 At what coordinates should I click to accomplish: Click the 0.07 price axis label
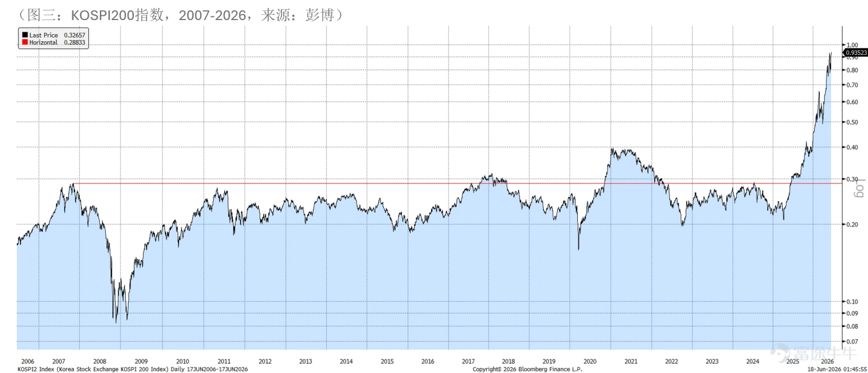[852, 342]
